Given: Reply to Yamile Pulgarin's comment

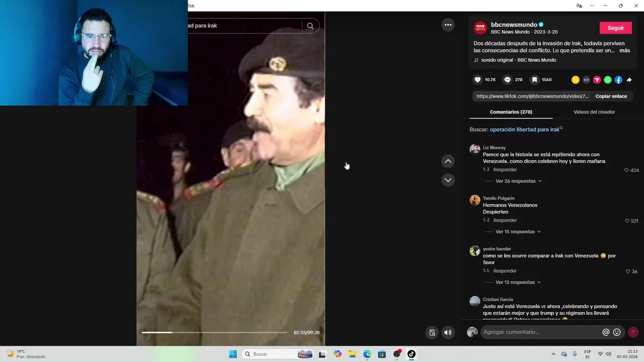Looking at the screenshot, I should coord(505,220).
